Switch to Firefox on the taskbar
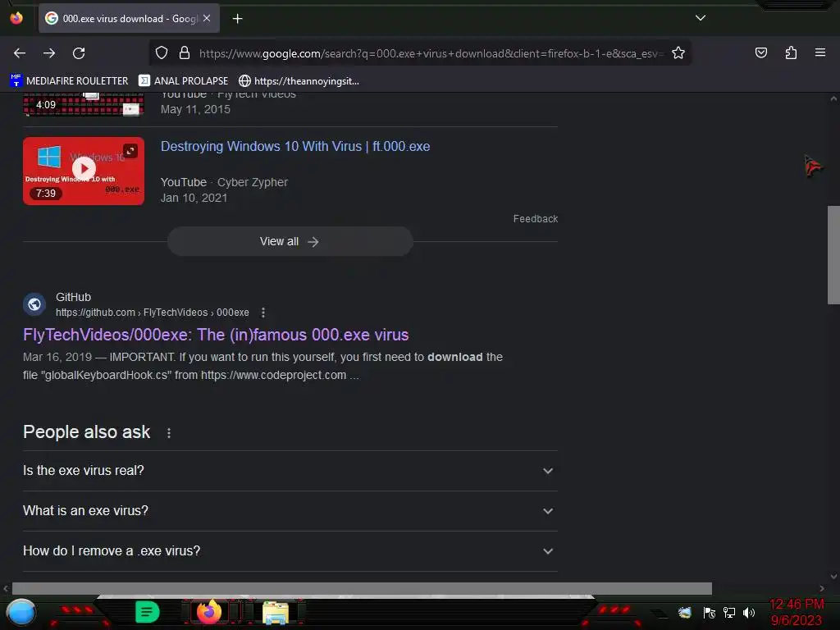The height and width of the screenshot is (630, 840). pyautogui.click(x=209, y=612)
